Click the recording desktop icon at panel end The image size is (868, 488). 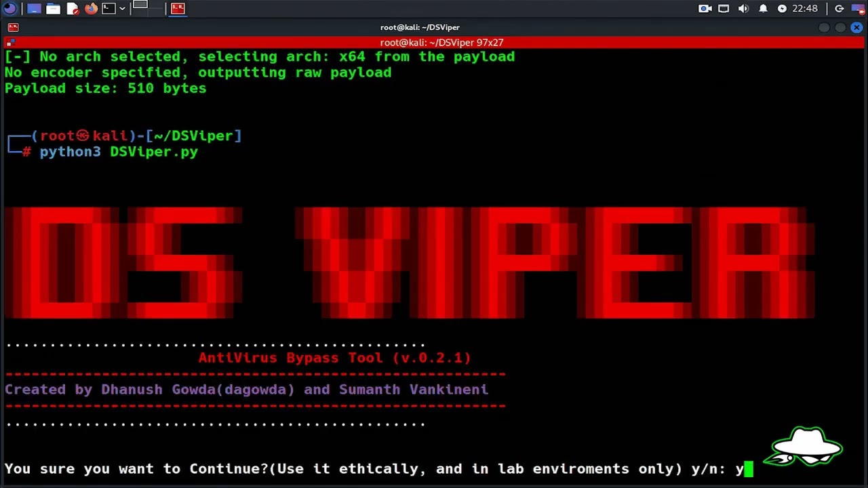857,9
